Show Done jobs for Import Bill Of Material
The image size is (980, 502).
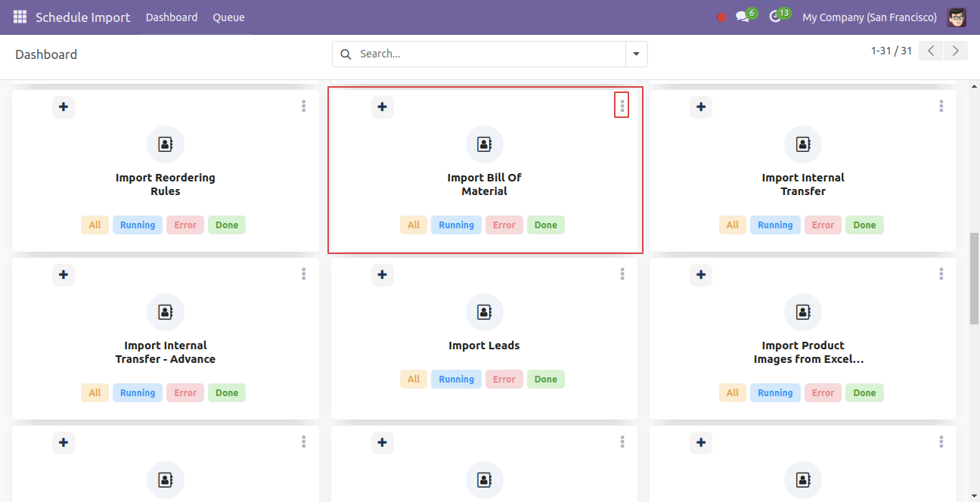pos(546,225)
